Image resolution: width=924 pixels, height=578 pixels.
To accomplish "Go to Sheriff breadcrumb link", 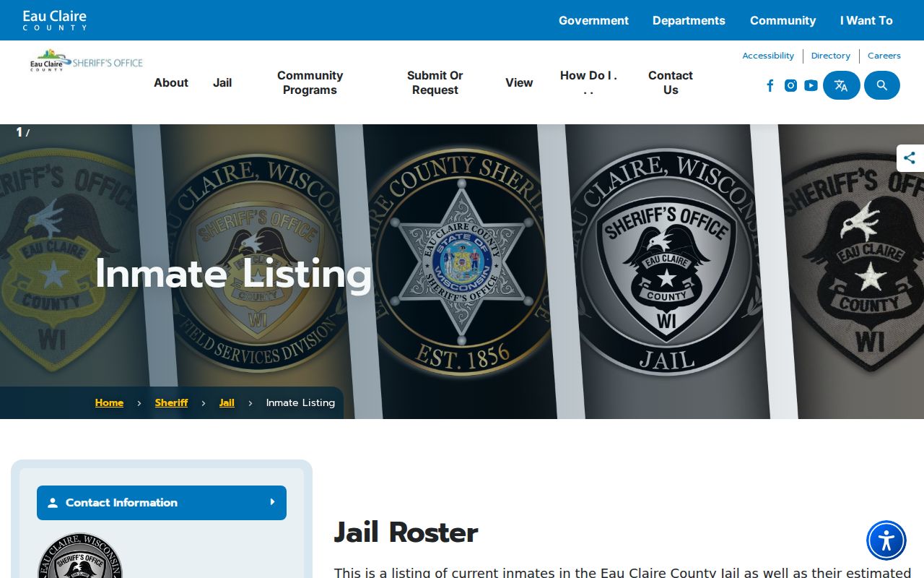I will pyautogui.click(x=171, y=402).
